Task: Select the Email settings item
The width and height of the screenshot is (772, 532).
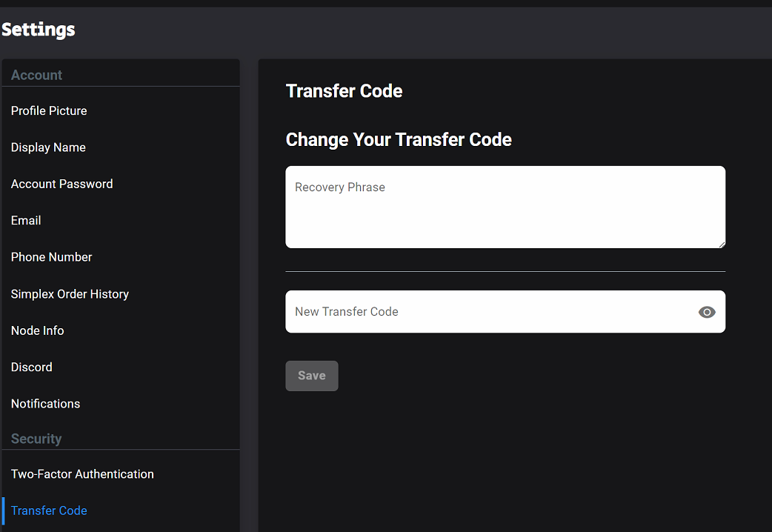Action: point(26,220)
